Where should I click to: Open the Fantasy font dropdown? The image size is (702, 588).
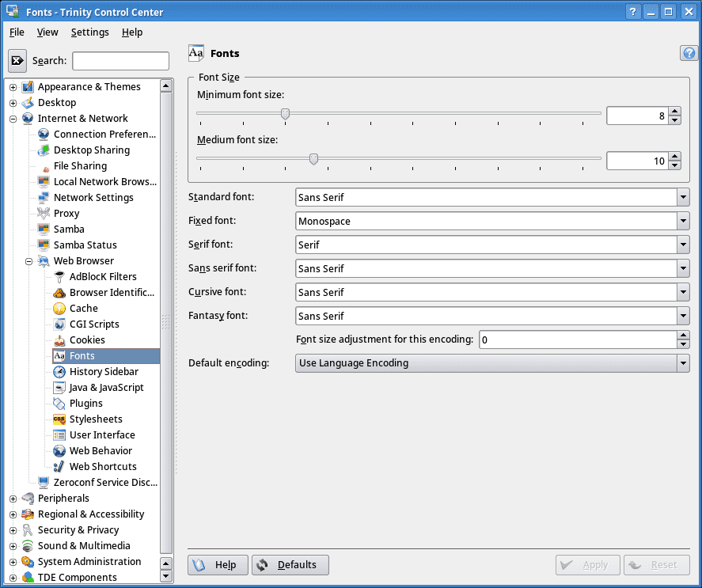coord(683,316)
